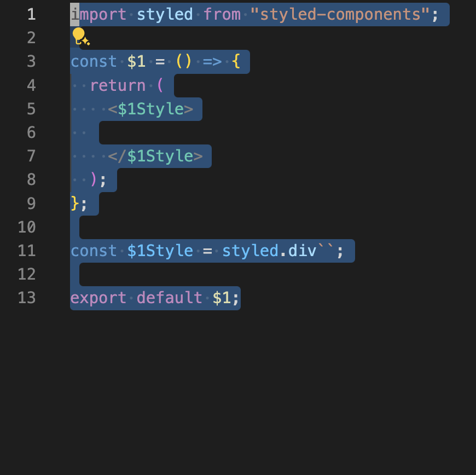Click line number 6 in gutter

(x=32, y=133)
